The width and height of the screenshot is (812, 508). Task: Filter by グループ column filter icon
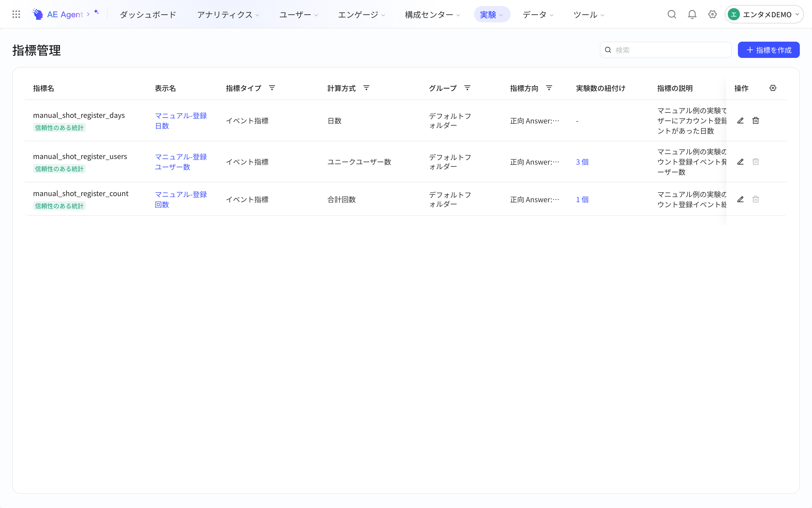tap(467, 88)
